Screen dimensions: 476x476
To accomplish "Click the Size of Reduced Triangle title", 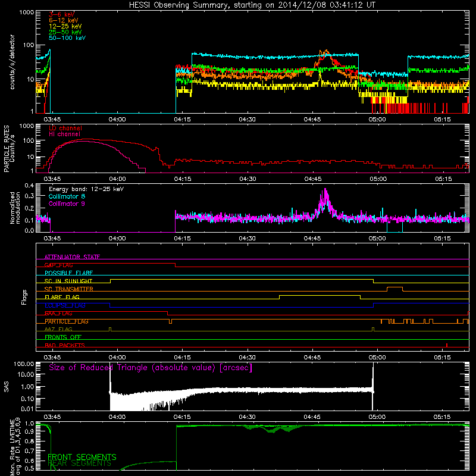I will (151, 368).
